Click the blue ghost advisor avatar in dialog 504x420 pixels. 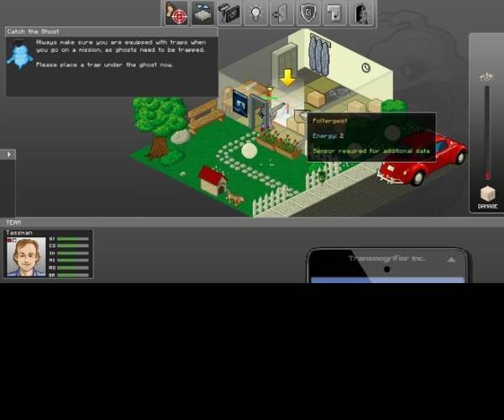[x=19, y=54]
